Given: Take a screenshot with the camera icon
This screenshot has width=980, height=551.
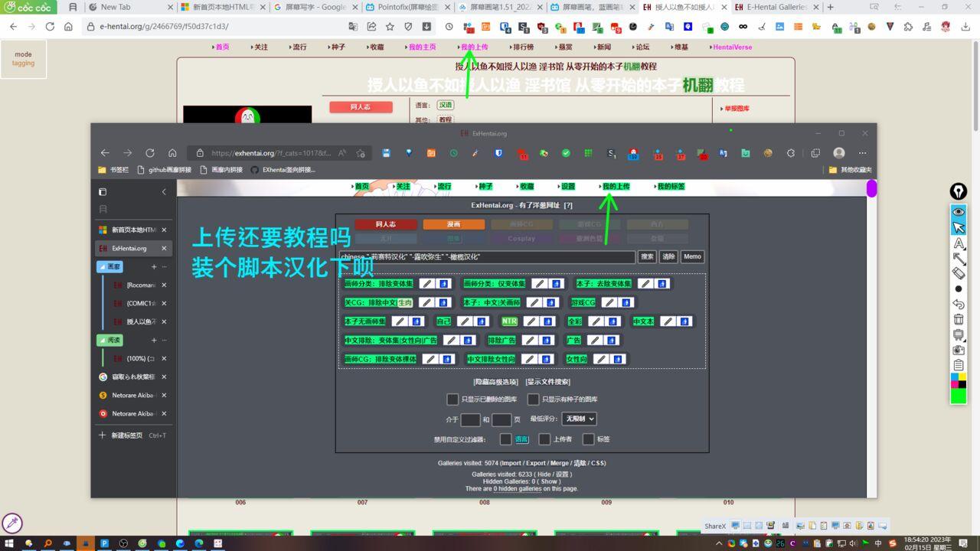Looking at the screenshot, I should coord(959,350).
